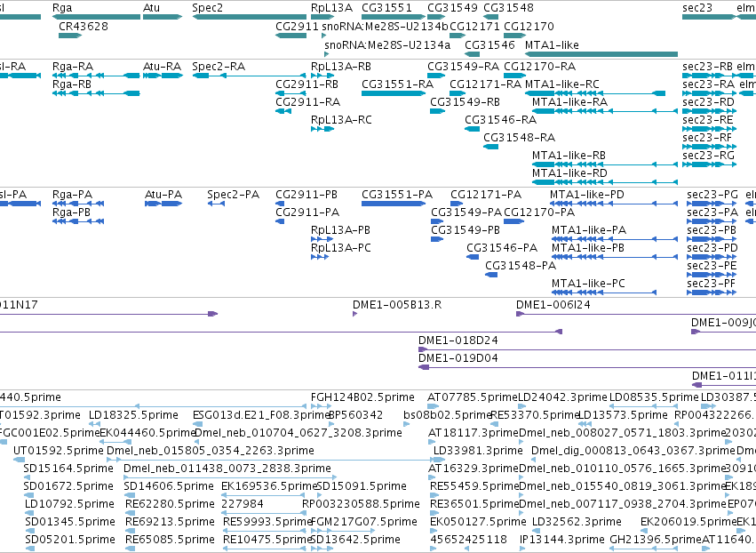This screenshot has width=756, height=553.
Task: Click transcript RpL13A-RC
Action: [x=322, y=129]
